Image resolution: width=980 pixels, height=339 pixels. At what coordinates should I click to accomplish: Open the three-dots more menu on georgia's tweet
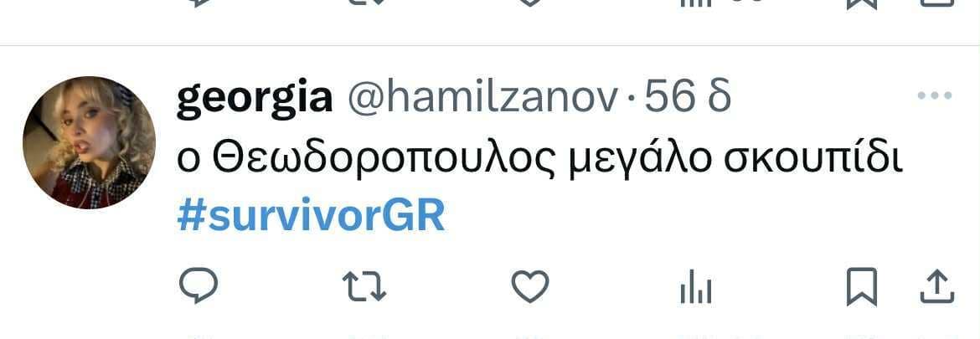[935, 95]
